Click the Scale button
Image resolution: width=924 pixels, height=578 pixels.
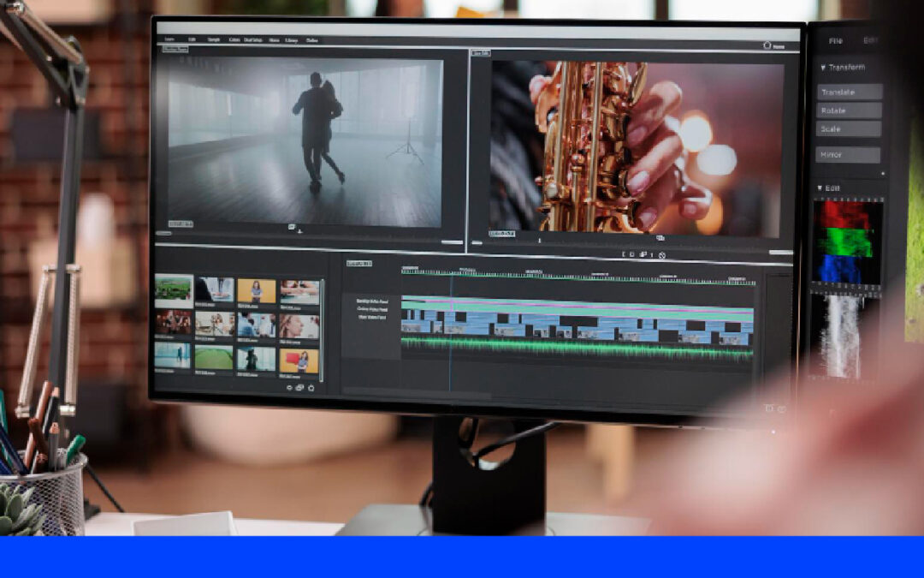click(850, 128)
